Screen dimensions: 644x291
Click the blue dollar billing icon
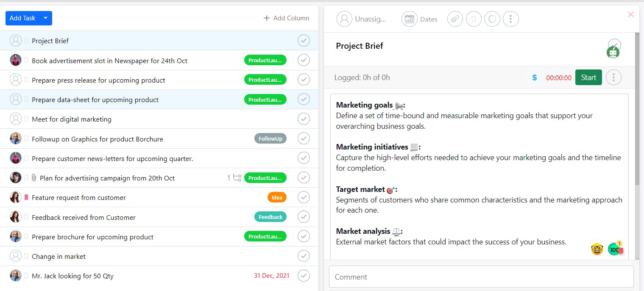click(534, 78)
